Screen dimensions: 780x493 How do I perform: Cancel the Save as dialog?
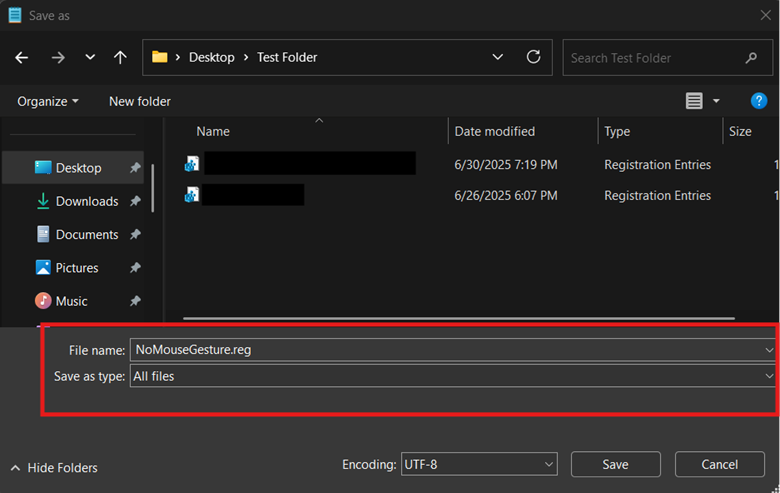719,464
